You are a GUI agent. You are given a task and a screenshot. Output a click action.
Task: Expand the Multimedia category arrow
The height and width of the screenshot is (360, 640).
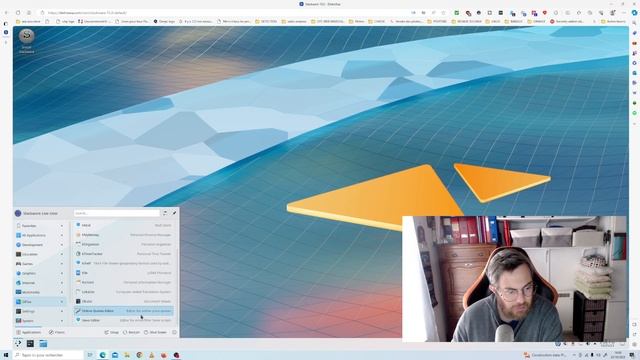(62, 292)
